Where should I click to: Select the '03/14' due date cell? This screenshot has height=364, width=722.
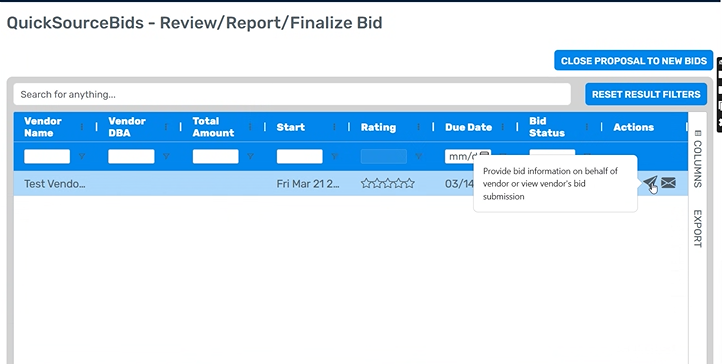(459, 184)
